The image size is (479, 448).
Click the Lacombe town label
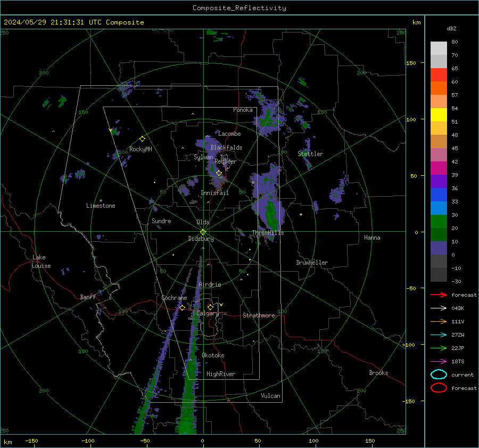[x=229, y=134]
